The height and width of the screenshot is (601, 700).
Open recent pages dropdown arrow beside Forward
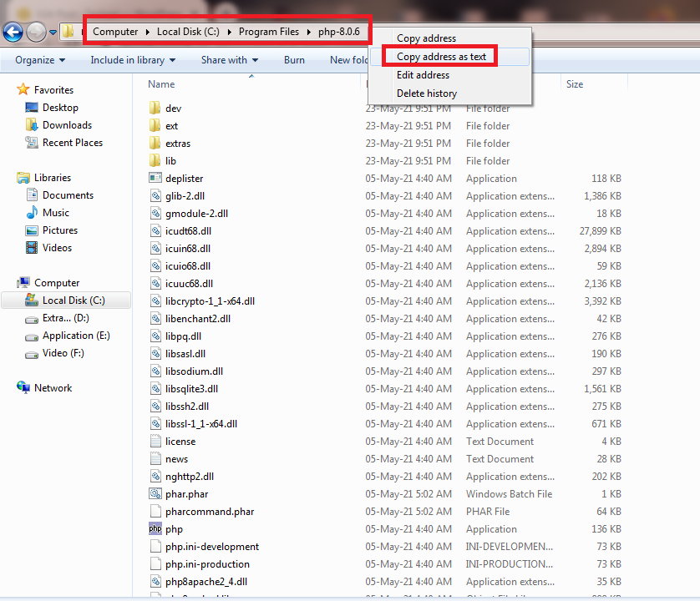pyautogui.click(x=53, y=33)
